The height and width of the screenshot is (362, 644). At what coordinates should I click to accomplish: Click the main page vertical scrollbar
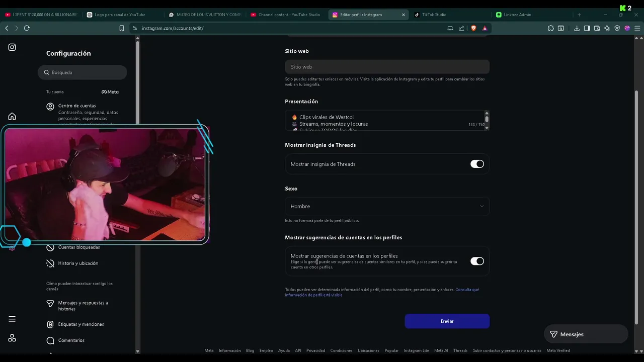coord(636,206)
